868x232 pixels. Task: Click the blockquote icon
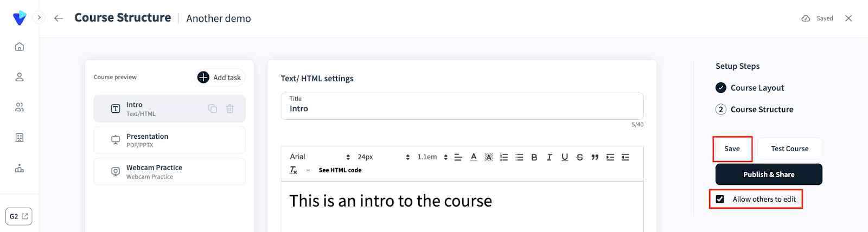(595, 157)
